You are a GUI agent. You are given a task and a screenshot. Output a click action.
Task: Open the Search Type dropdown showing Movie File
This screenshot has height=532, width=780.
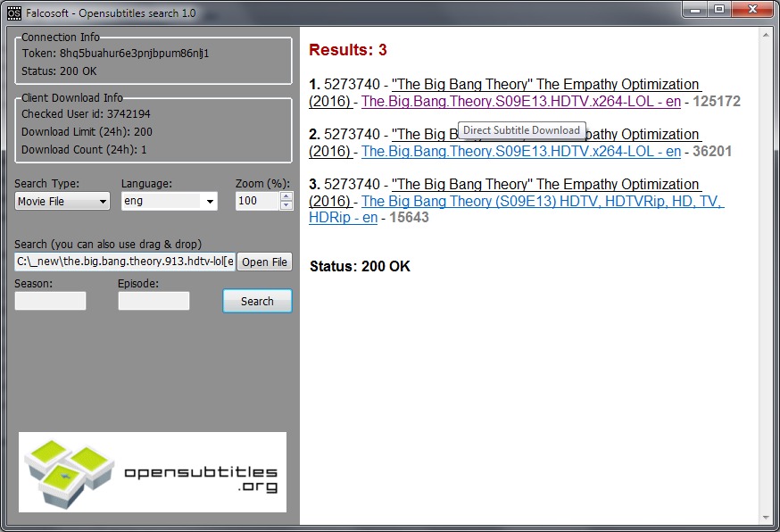pyautogui.click(x=62, y=201)
